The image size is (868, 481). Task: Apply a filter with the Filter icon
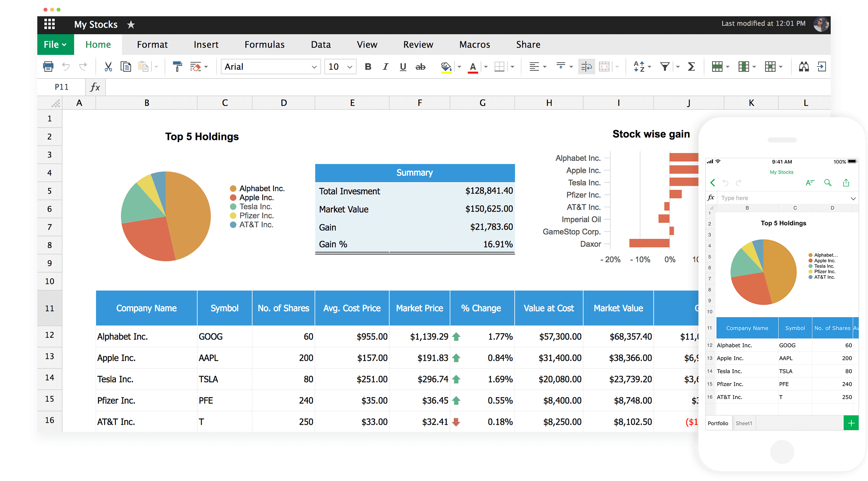[665, 66]
